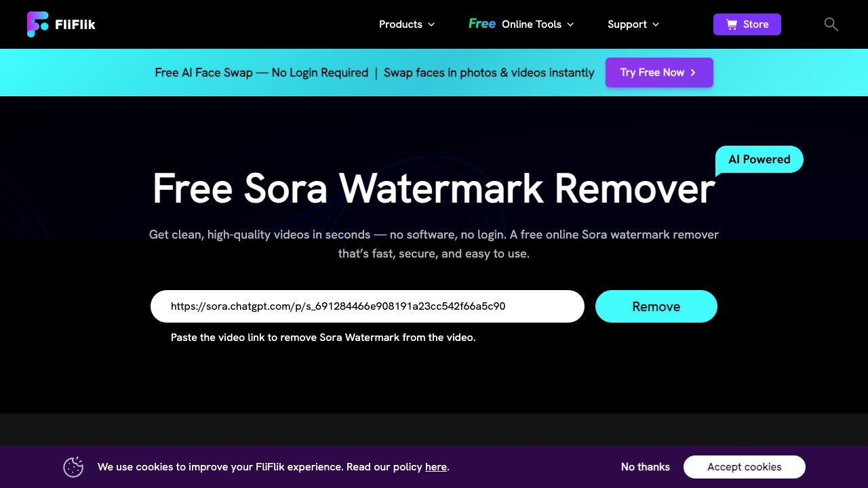
Task: Go to the Store button
Action: pos(747,24)
